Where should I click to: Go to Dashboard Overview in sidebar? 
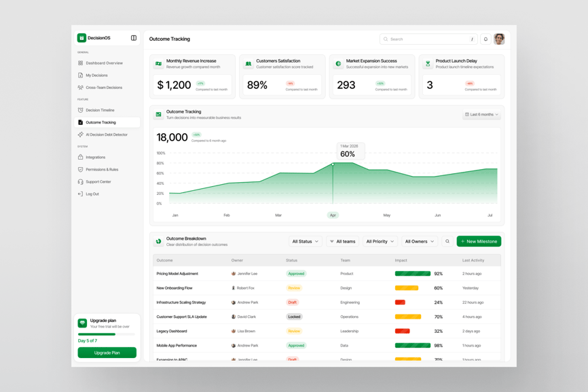(x=104, y=63)
